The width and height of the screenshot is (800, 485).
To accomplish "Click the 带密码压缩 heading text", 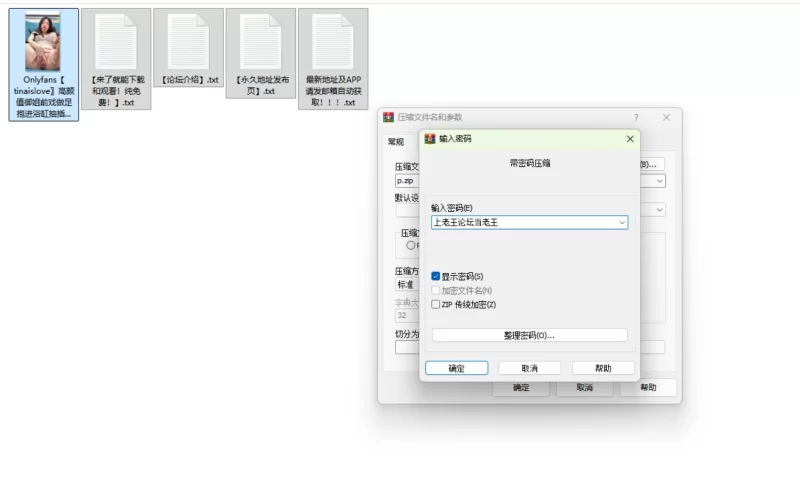I will (530, 163).
